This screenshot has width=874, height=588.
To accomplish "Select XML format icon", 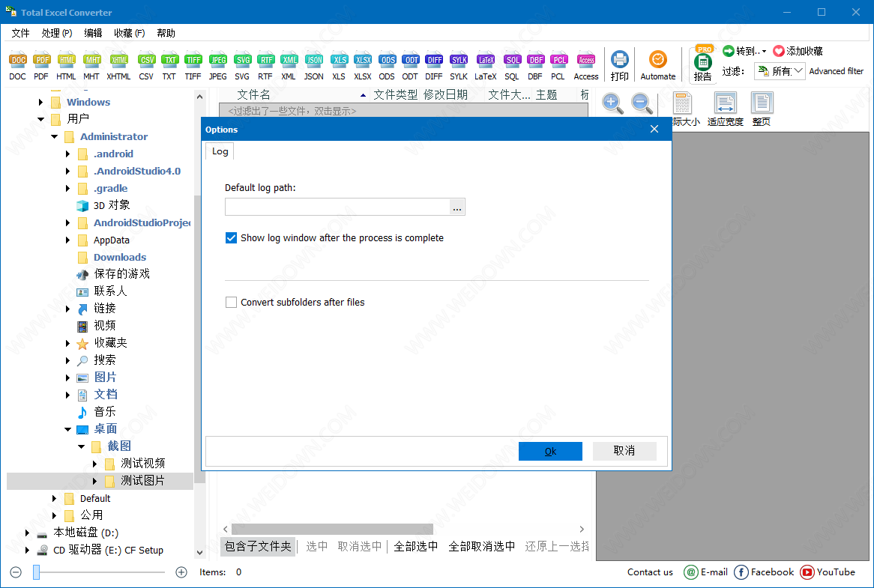I will (x=289, y=66).
